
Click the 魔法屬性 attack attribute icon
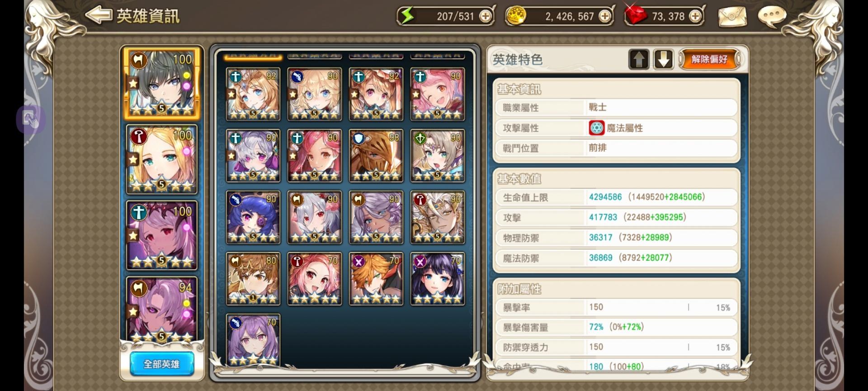pos(596,128)
